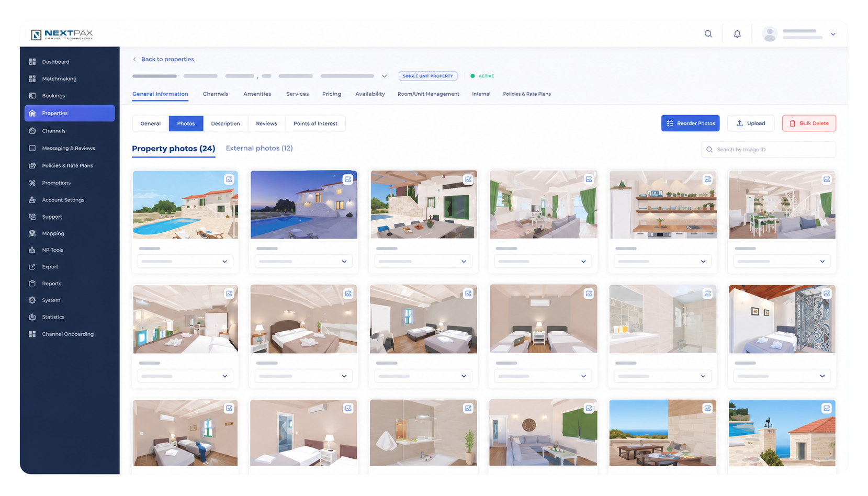
Task: Open dropdown under patterned screen bedroom photo
Action: point(782,376)
